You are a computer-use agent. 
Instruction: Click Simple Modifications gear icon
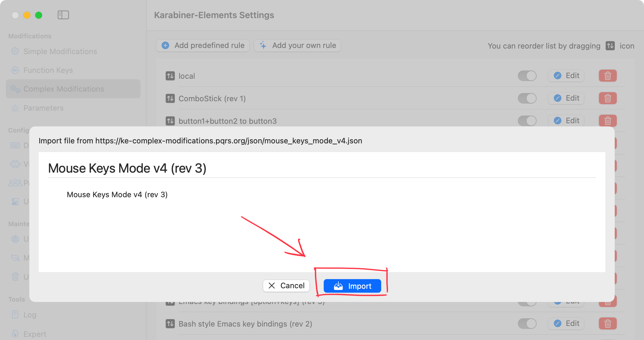point(15,51)
